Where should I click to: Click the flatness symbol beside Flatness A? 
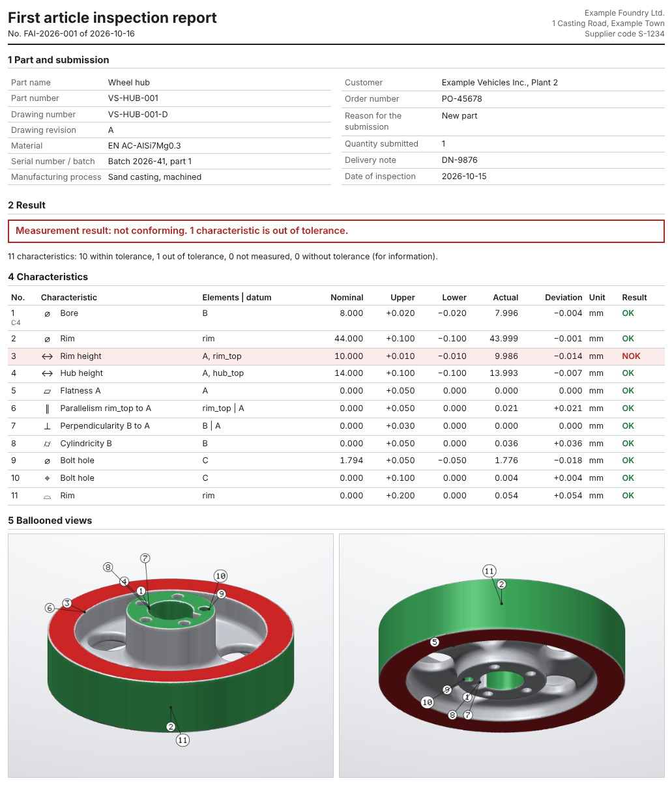(47, 392)
